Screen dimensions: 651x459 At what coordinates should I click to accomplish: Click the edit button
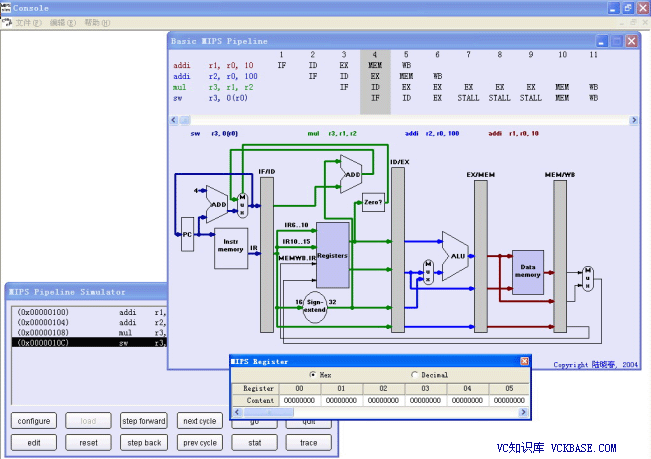tap(34, 442)
